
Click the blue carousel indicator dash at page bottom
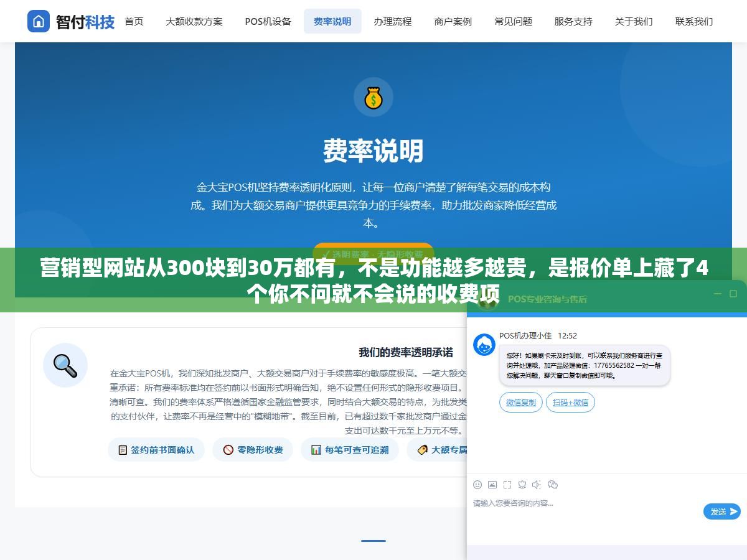tap(374, 541)
